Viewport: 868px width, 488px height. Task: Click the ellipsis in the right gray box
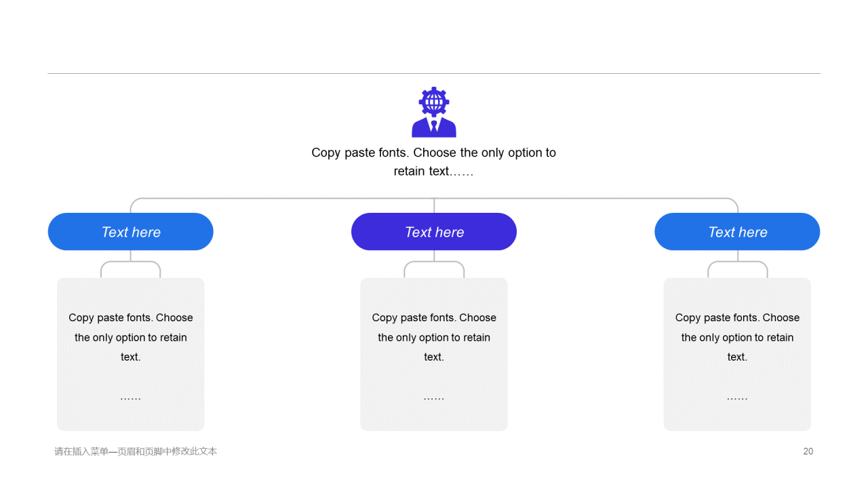737,397
